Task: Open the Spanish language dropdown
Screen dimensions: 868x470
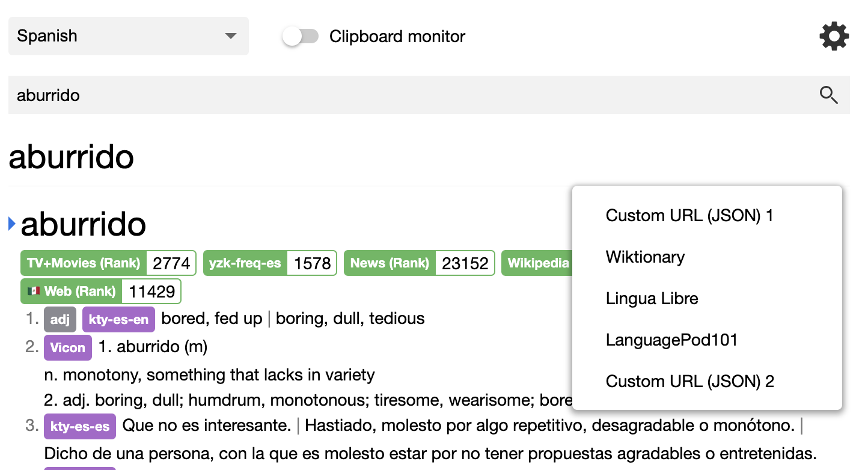Action: [x=128, y=36]
